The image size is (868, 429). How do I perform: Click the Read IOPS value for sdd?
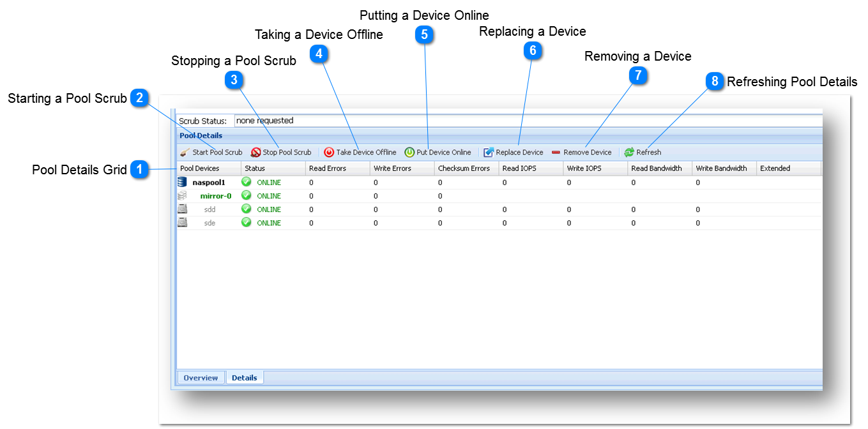pos(505,209)
